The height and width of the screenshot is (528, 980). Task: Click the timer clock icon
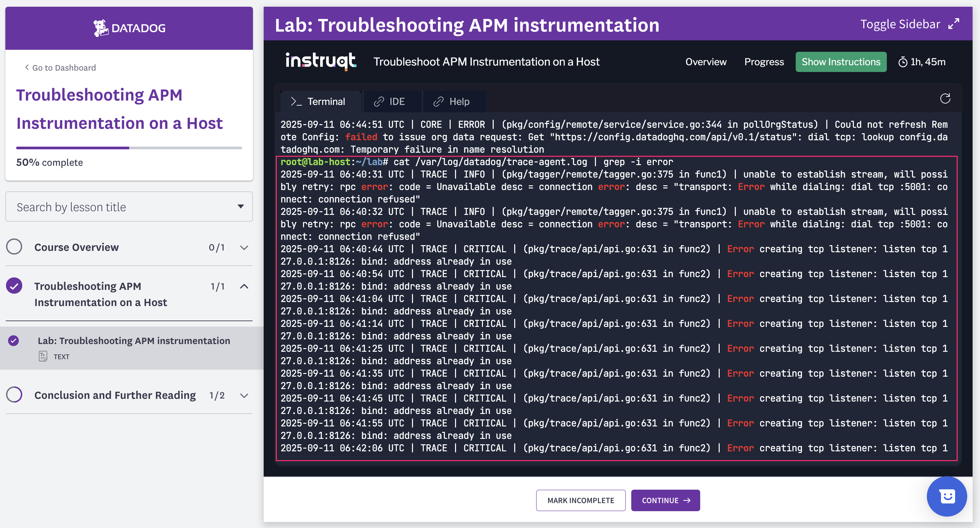(x=903, y=62)
